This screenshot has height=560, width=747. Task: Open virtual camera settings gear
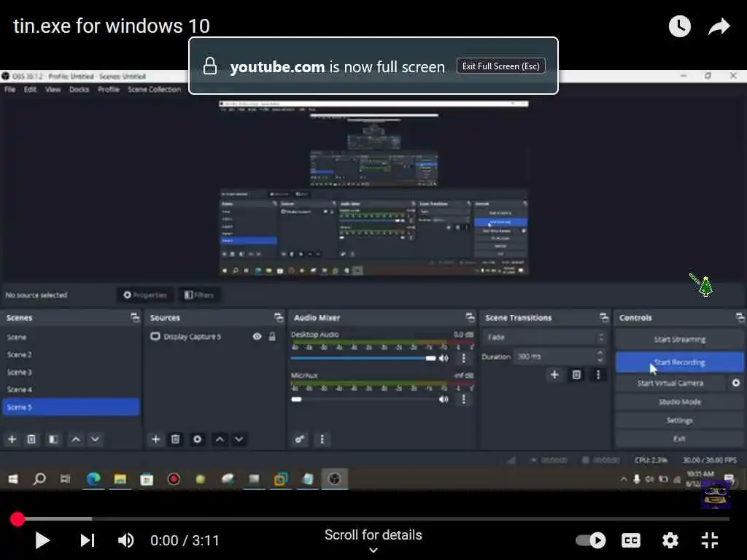coord(736,383)
